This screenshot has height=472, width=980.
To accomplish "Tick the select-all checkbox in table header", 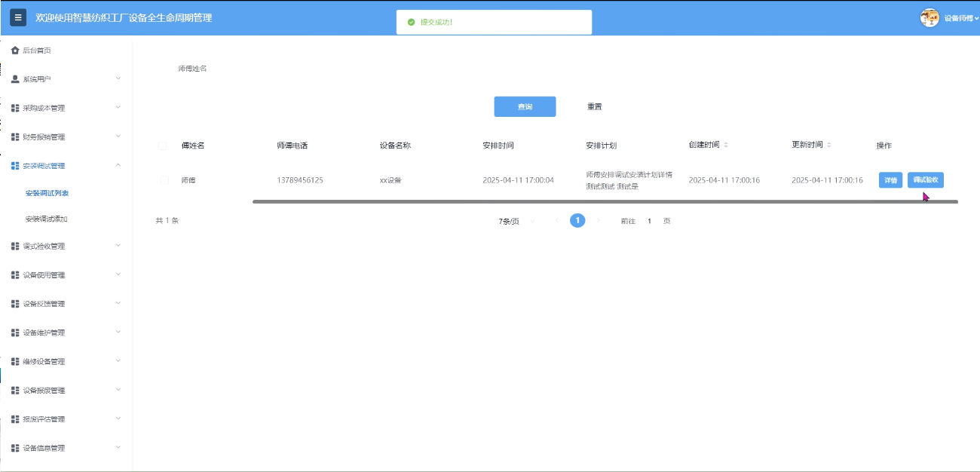I will pos(162,146).
